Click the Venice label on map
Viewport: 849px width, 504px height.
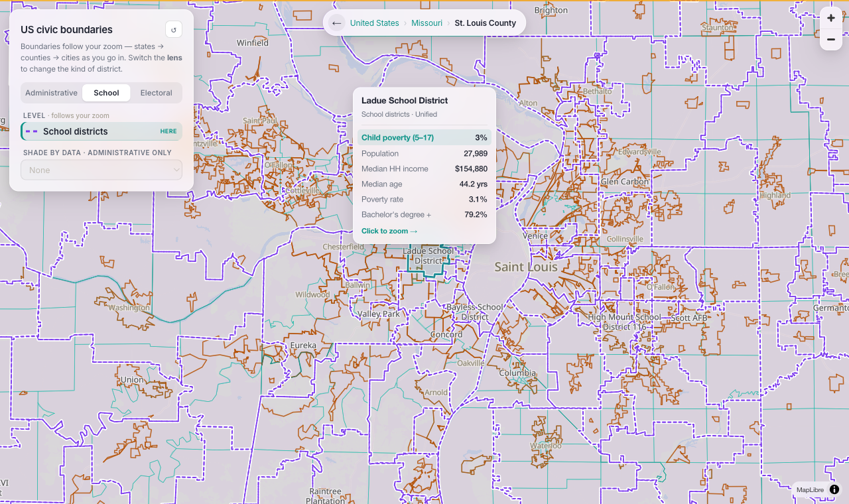click(535, 235)
